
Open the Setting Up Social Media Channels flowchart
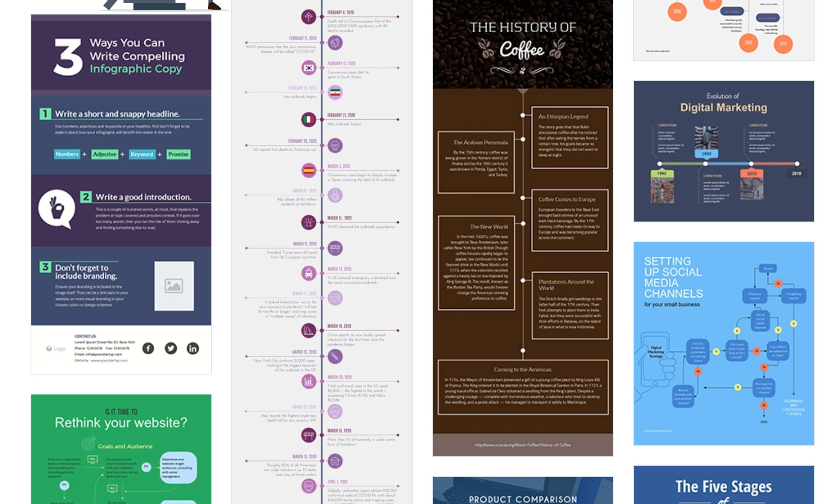click(x=725, y=345)
